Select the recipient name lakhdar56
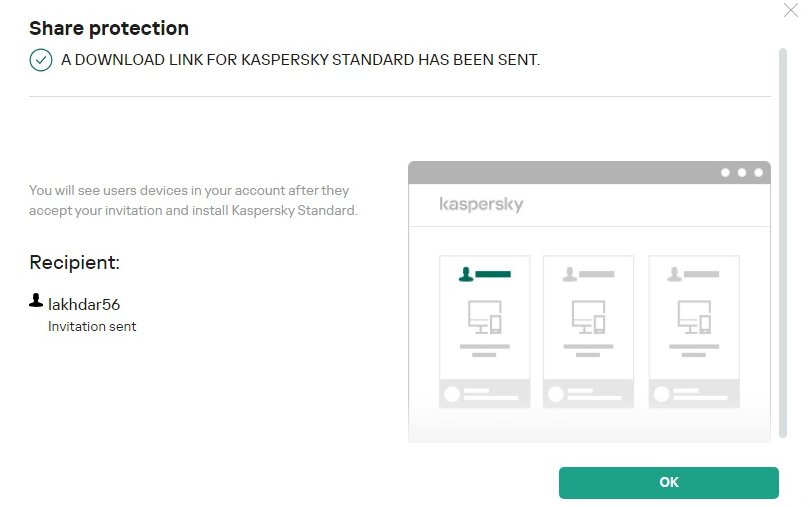This screenshot has height=507, width=810. click(84, 304)
